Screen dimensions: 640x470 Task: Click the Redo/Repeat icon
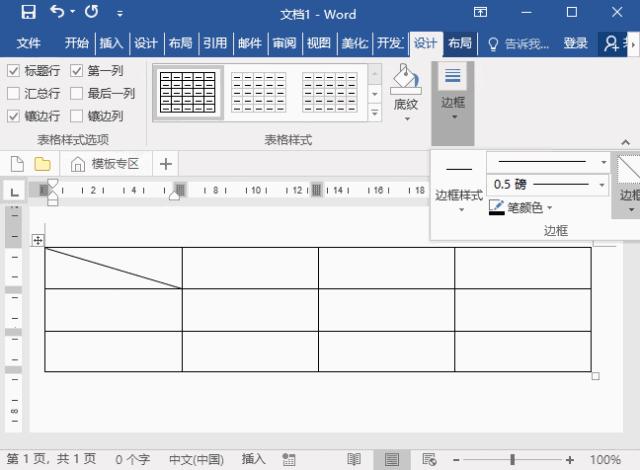coord(91,12)
